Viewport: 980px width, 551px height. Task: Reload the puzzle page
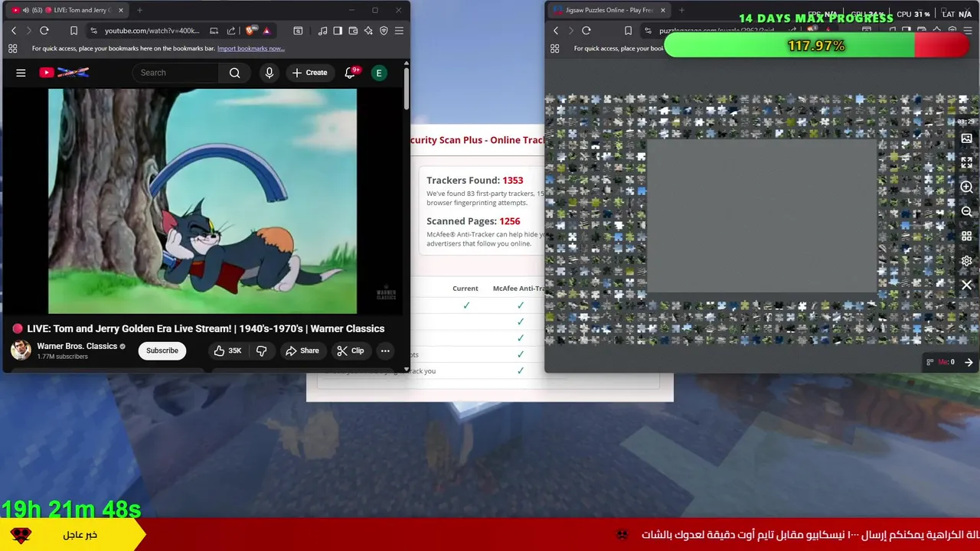586,31
